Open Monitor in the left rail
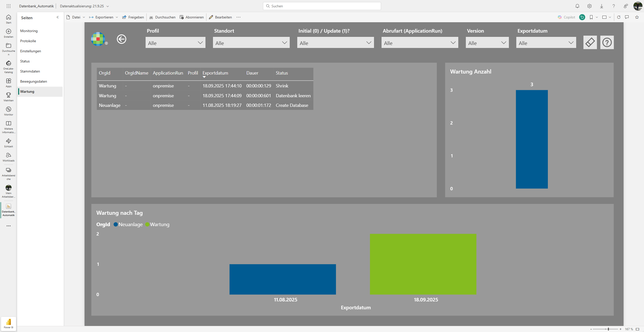This screenshot has width=644, height=332. (x=9, y=111)
